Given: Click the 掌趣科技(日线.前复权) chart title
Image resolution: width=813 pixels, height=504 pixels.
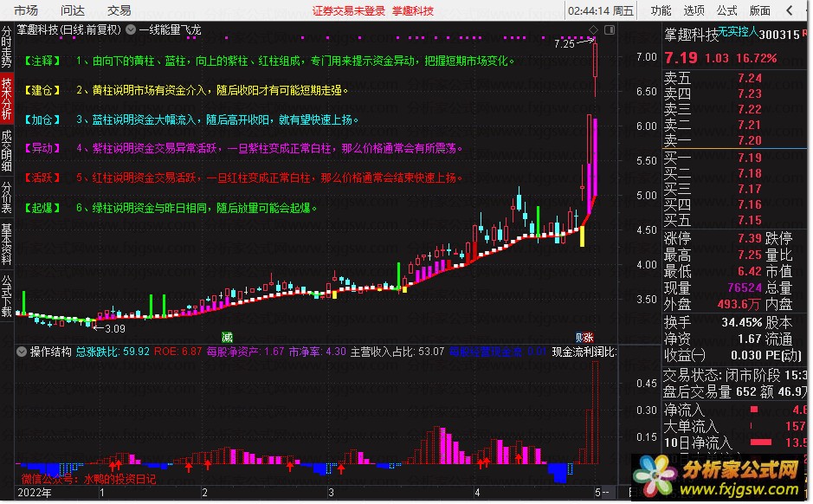Looking at the screenshot, I should coord(69,30).
